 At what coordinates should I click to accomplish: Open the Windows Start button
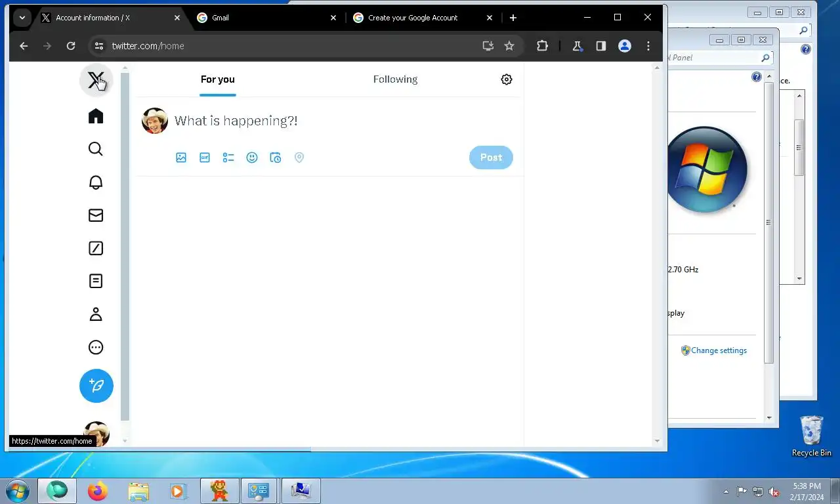[x=18, y=491]
